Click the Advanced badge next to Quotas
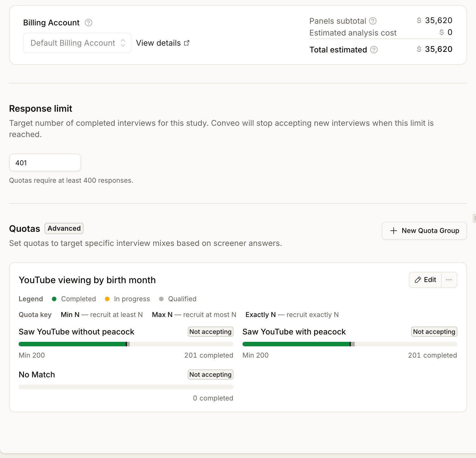The height and width of the screenshot is (458, 476). coord(64,228)
